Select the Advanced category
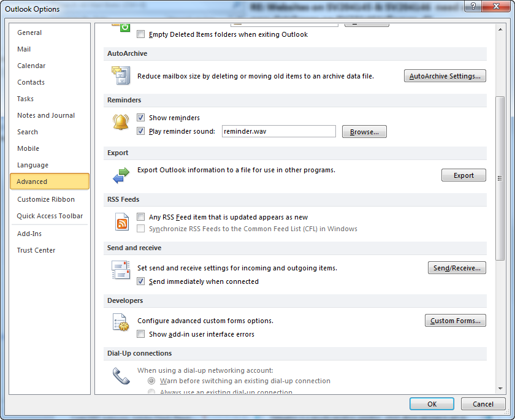 (50, 181)
